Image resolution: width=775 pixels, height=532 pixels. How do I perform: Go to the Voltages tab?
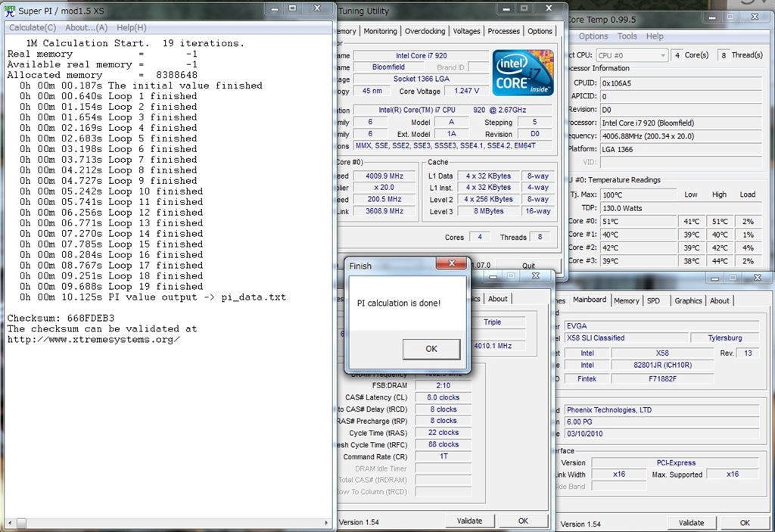[x=466, y=31]
